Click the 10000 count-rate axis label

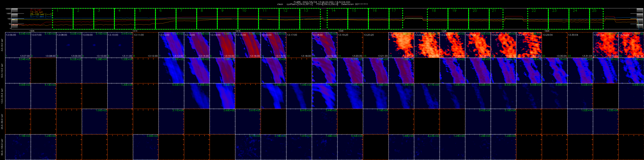click(x=8, y=9)
